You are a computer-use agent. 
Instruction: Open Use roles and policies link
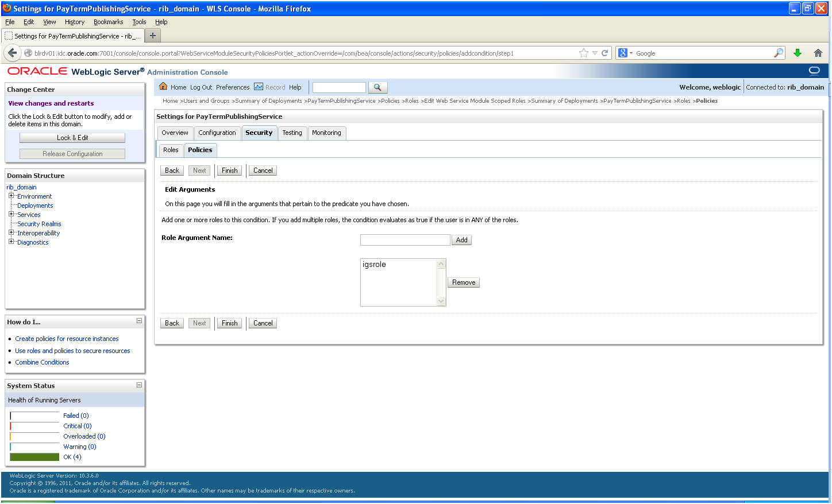(72, 351)
